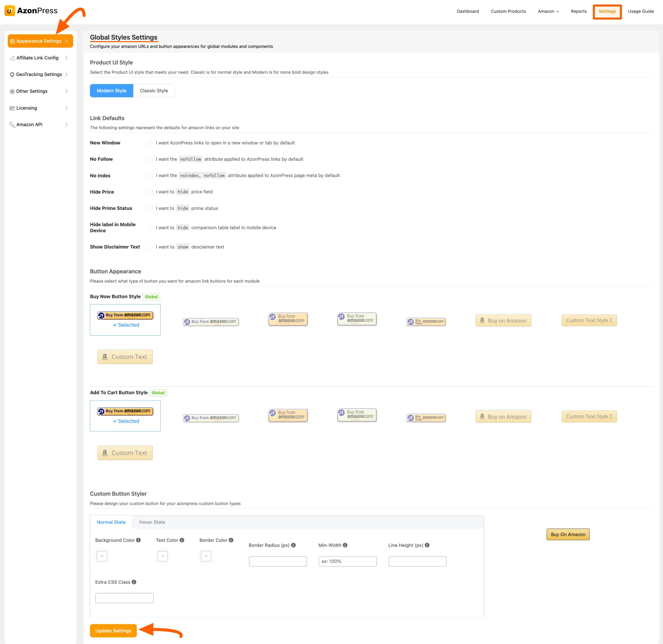This screenshot has width=663, height=644.
Task: Click the Reports menu item
Action: (x=578, y=11)
